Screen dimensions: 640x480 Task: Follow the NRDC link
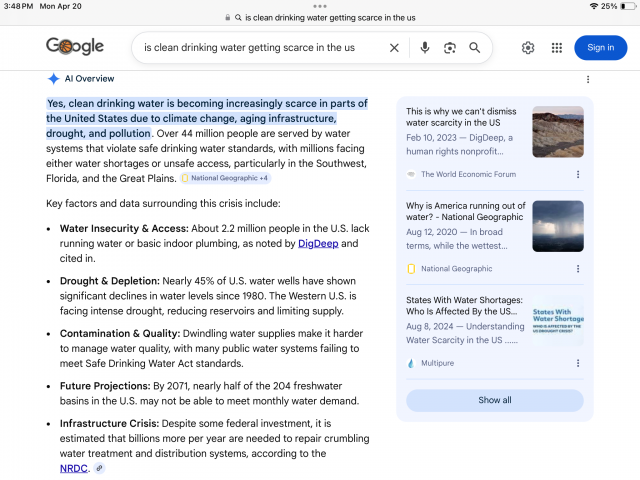(73, 468)
